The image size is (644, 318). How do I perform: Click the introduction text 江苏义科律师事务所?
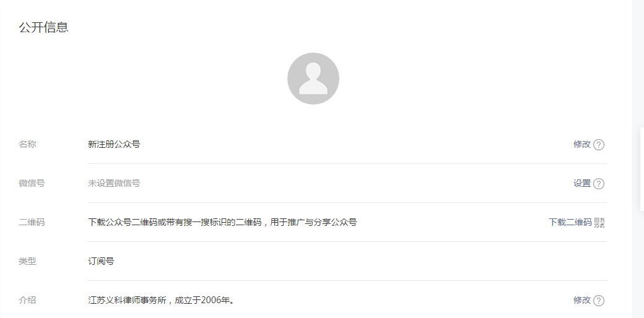(x=127, y=300)
